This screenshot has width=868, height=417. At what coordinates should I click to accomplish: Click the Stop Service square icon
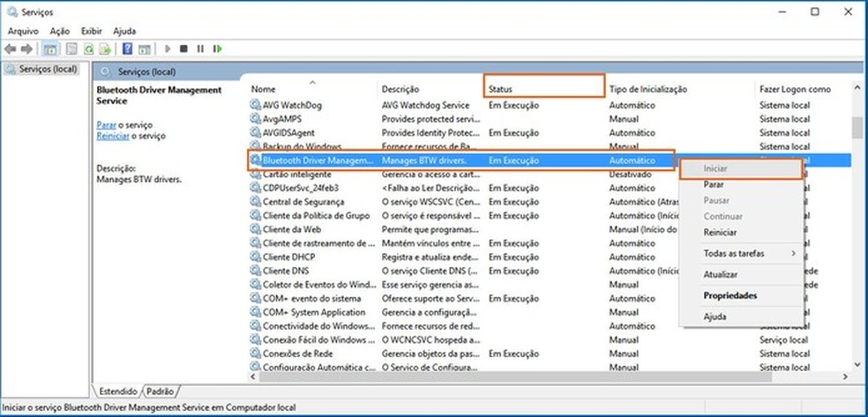(x=183, y=48)
